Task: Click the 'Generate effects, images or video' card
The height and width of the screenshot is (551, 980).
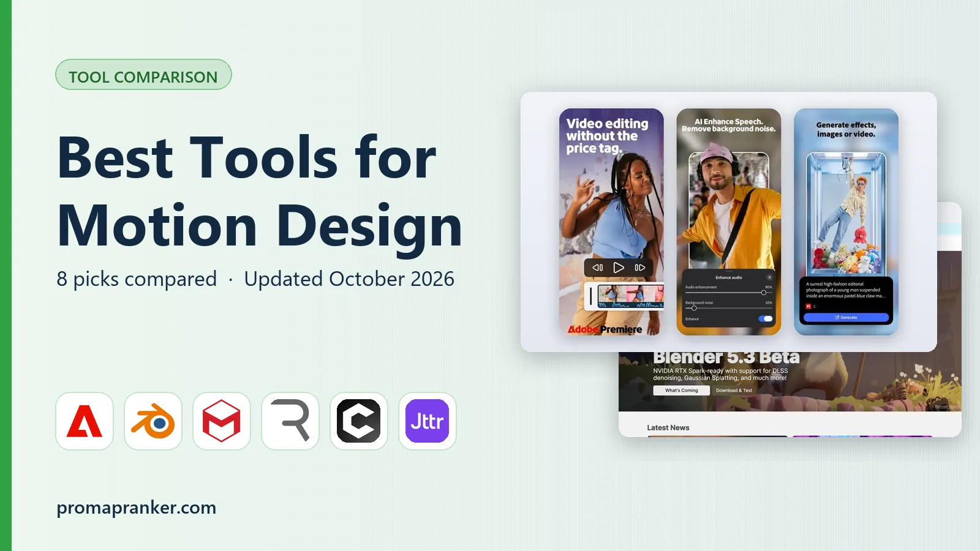Action: (x=846, y=222)
